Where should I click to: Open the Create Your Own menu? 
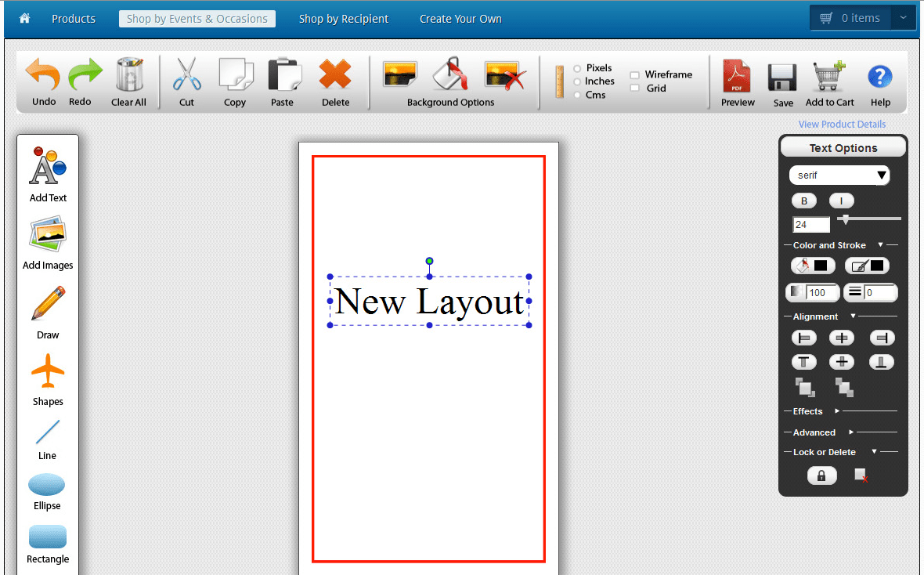460,18
